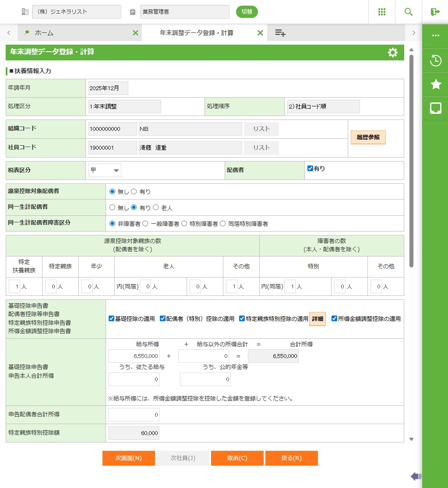Expand side panel with the purple arrow
This screenshot has height=488, width=448.
tap(415, 476)
